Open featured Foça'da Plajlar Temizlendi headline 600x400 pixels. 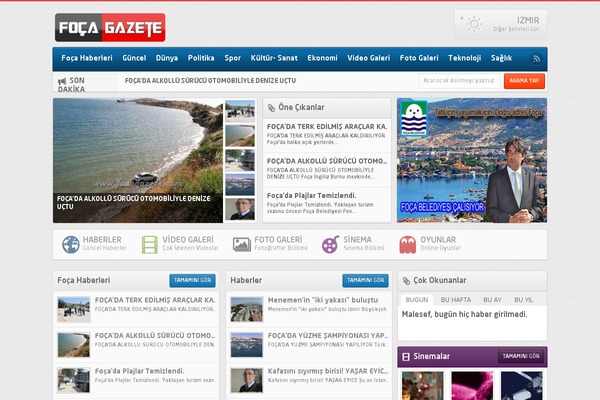pyautogui.click(x=311, y=196)
